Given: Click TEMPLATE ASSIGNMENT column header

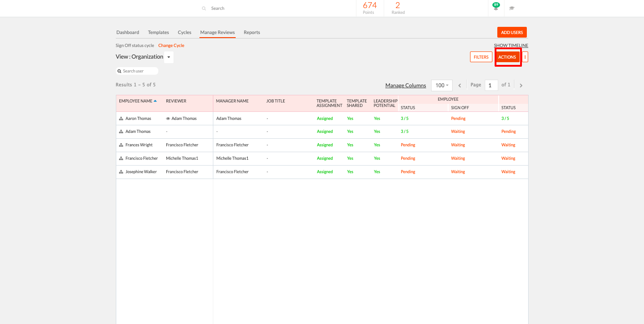Looking at the screenshot, I should click(x=329, y=103).
